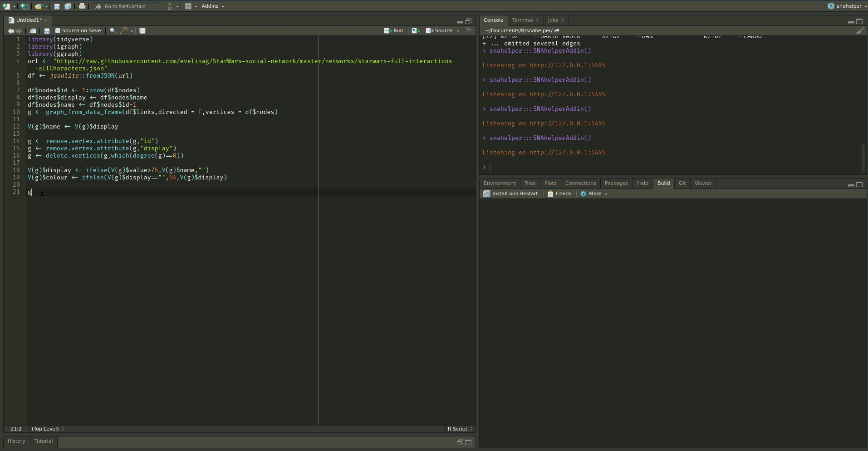
Task: Print the current file
Action: pyautogui.click(x=82, y=6)
